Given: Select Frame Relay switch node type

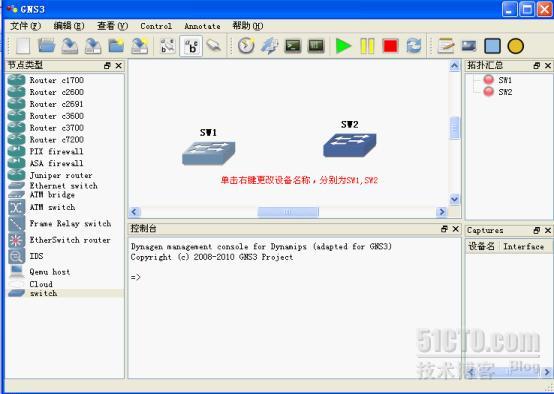Looking at the screenshot, I should [x=65, y=224].
